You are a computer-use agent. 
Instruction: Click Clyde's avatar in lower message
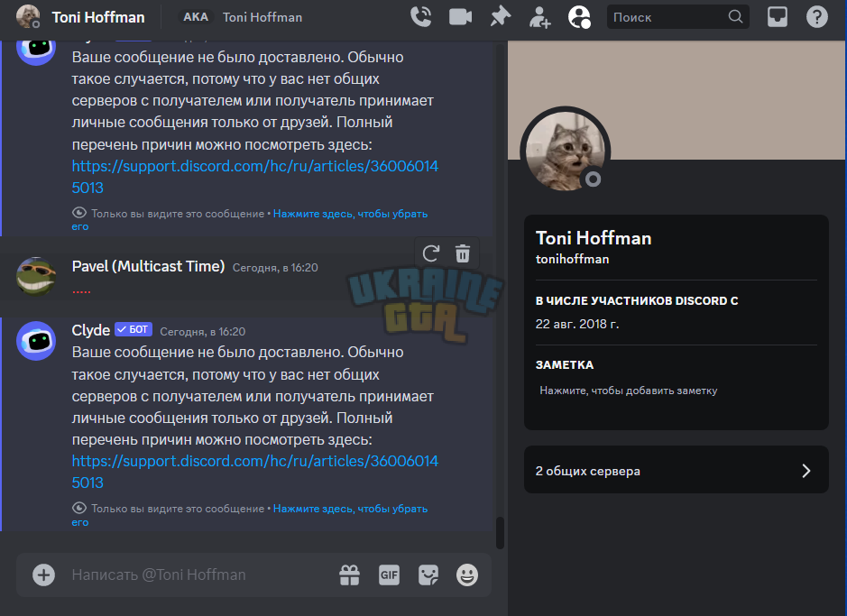point(36,341)
